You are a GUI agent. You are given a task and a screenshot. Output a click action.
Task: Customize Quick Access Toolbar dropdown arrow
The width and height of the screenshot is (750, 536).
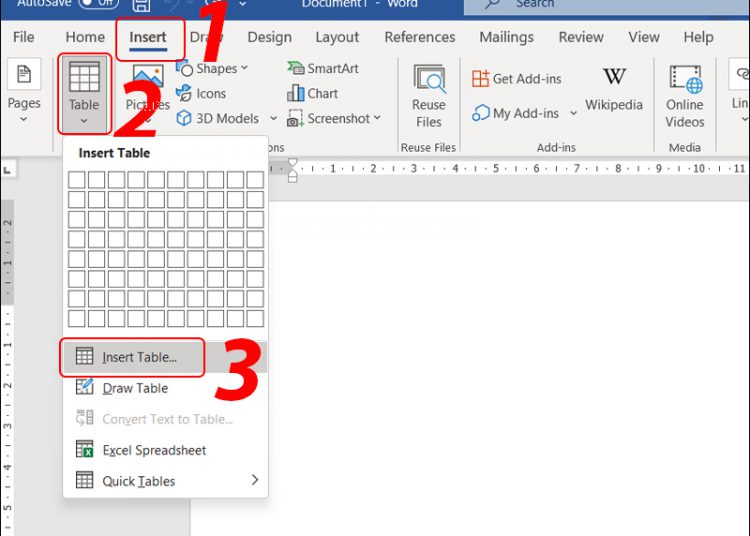[x=243, y=4]
